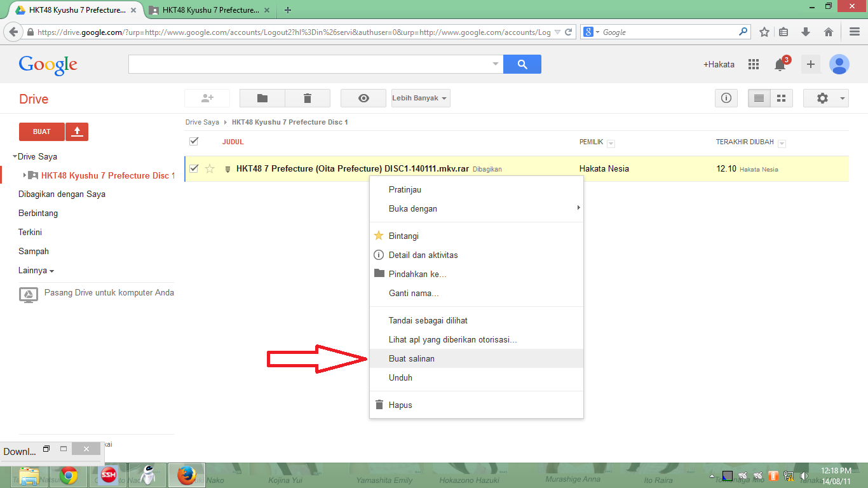Open the PEMILIK column filter dropdown

click(x=611, y=144)
